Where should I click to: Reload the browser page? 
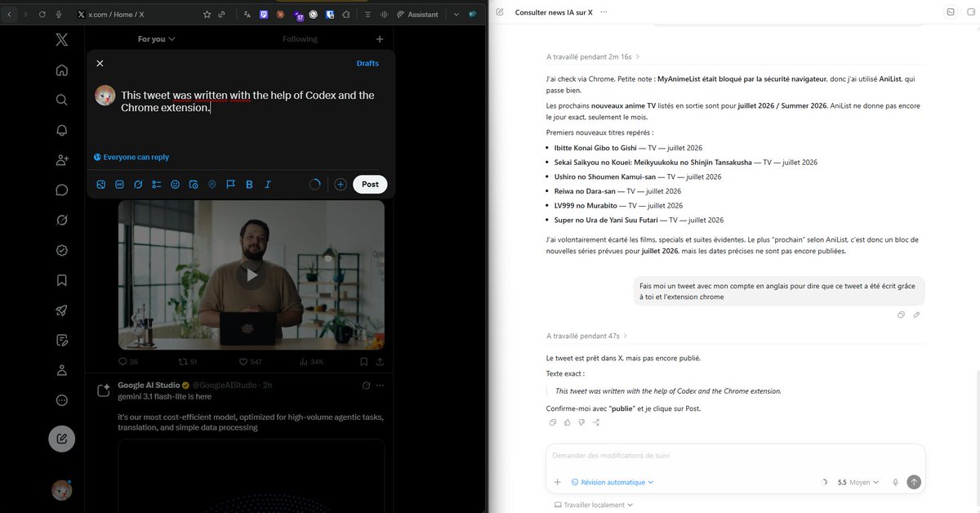click(42, 15)
